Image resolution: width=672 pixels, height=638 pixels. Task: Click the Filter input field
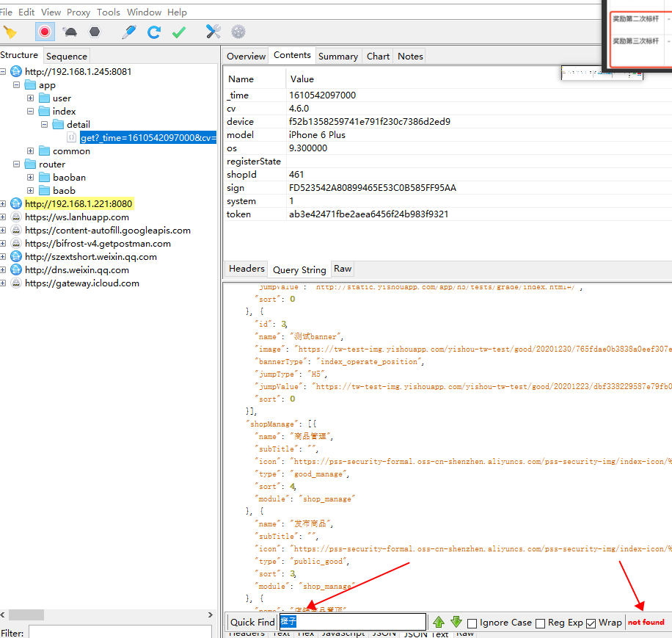pyautogui.click(x=120, y=633)
